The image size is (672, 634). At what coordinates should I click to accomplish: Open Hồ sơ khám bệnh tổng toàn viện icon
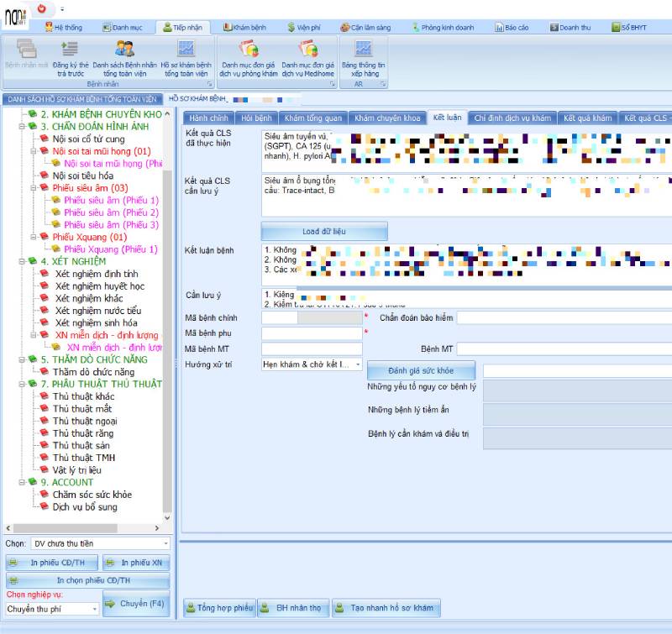(186, 59)
